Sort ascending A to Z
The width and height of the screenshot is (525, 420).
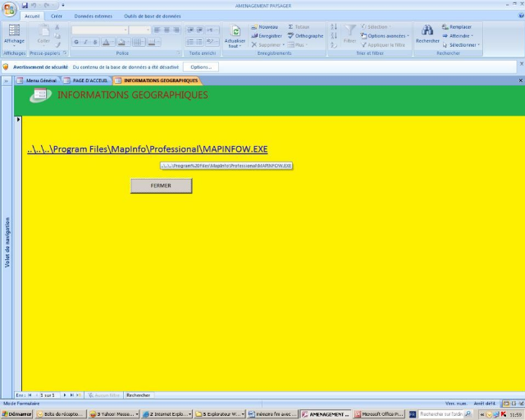334,27
